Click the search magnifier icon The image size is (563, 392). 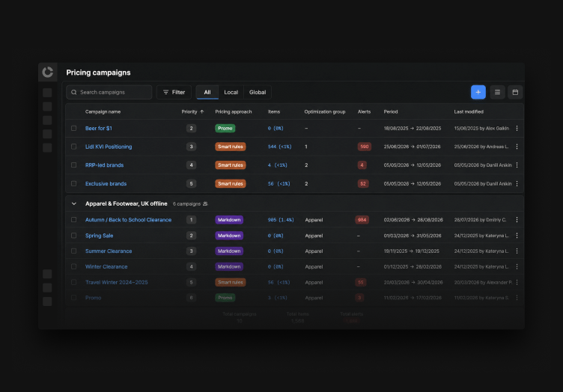click(74, 92)
